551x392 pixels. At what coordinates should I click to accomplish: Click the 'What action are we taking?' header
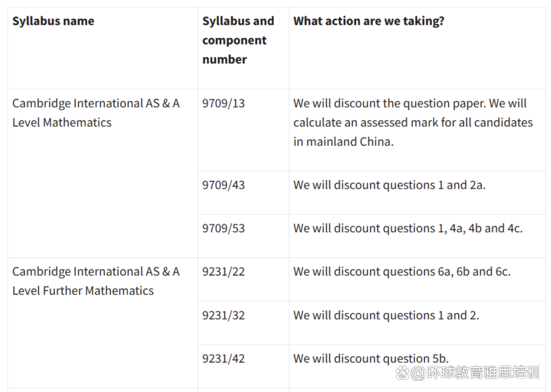pyautogui.click(x=369, y=21)
